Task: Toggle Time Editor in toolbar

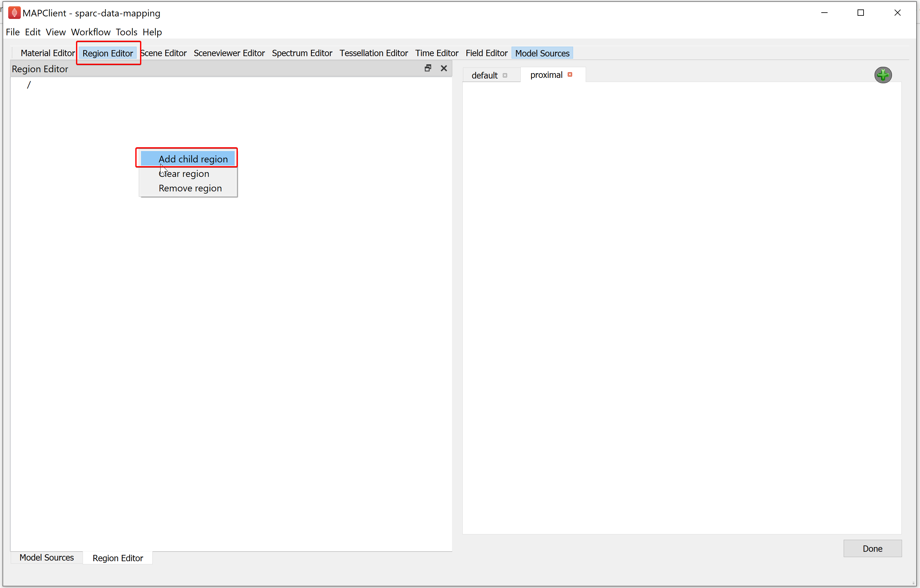Action: point(437,53)
